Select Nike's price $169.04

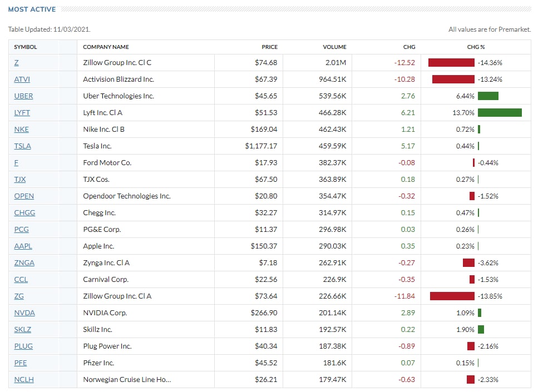point(264,130)
